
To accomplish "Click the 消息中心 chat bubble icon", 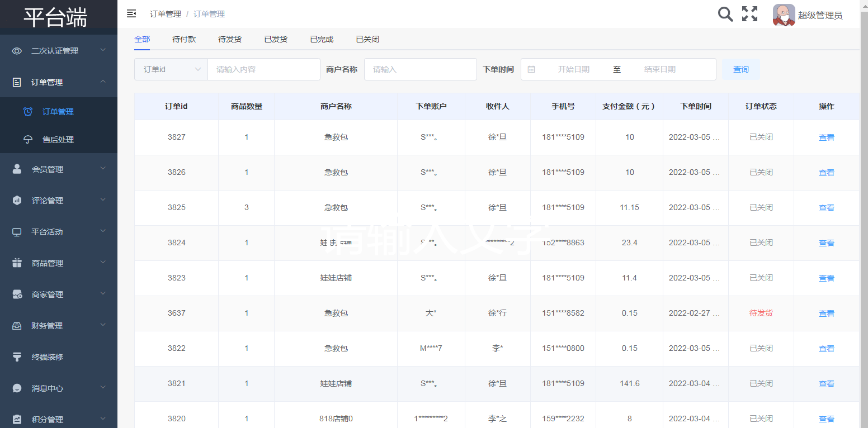I will 17,388.
